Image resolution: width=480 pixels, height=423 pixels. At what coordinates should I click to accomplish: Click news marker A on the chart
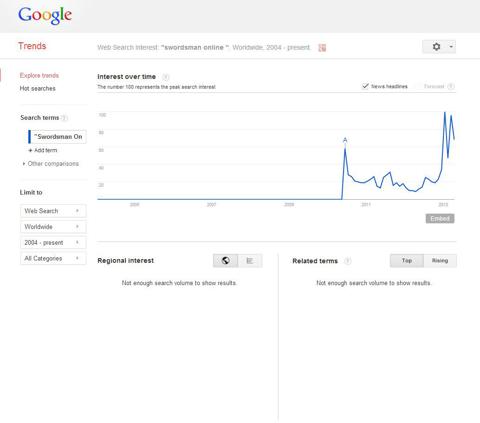[x=345, y=140]
